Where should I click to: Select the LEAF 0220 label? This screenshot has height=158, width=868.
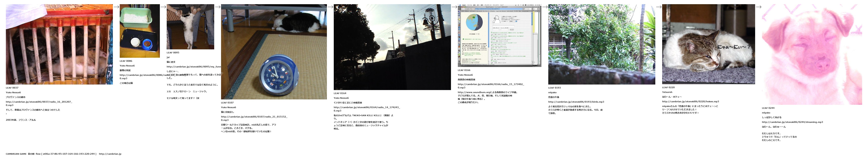[x=669, y=87]
